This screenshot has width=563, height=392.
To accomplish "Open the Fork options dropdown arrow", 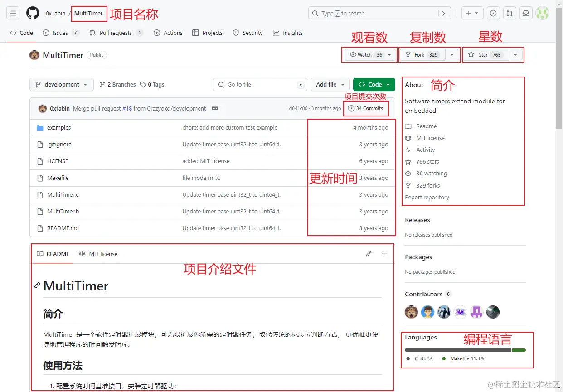I will click(x=452, y=55).
